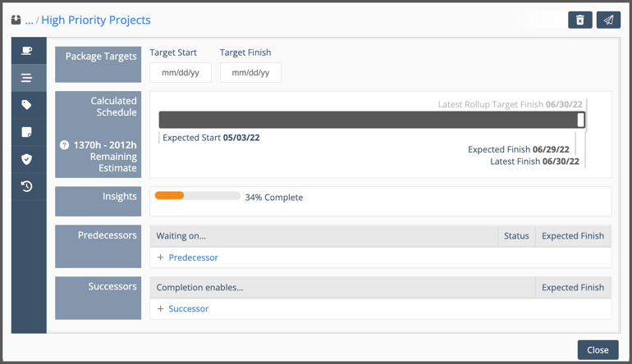Click the Remaining Estimate help question mark
The image size is (632, 364).
(64, 145)
